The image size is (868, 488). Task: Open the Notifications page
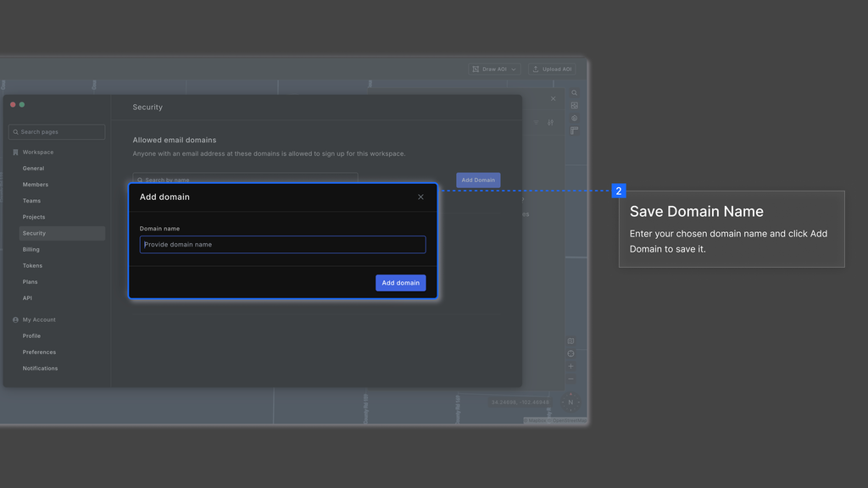click(40, 369)
